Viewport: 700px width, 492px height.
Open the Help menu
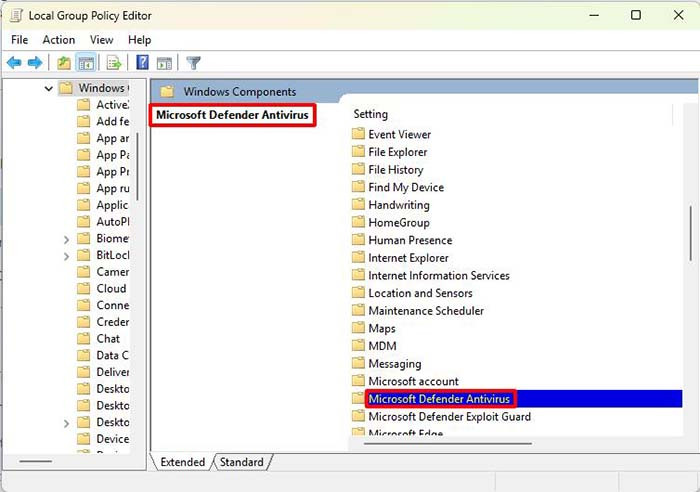[x=139, y=40]
